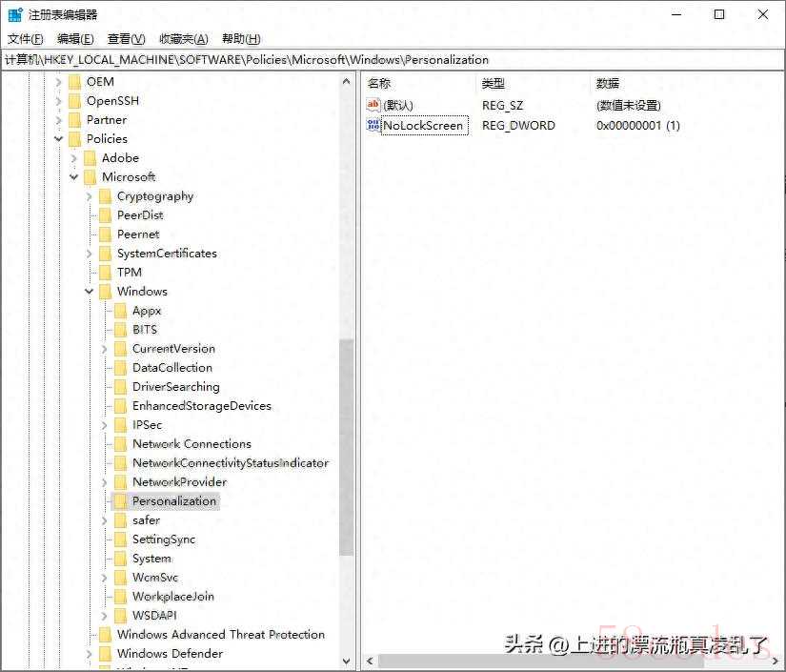Click the Peernet folder icon
Screen dimensions: 786x672
105,234
